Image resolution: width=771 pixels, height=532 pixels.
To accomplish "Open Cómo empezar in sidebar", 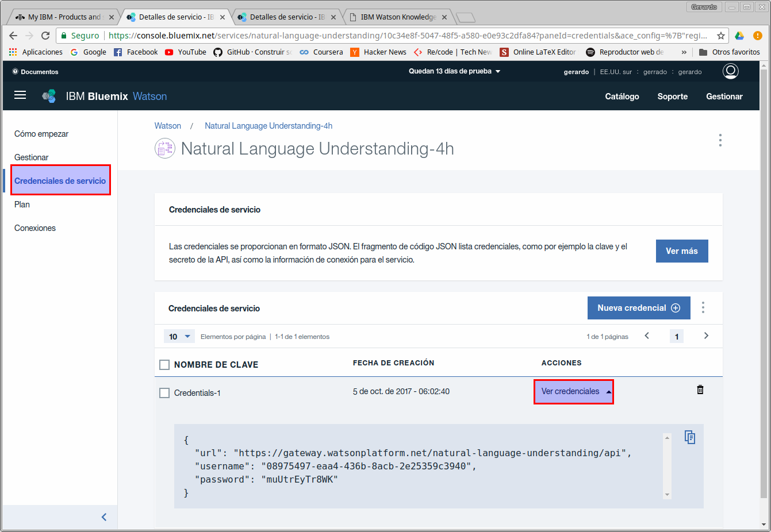I will click(41, 134).
